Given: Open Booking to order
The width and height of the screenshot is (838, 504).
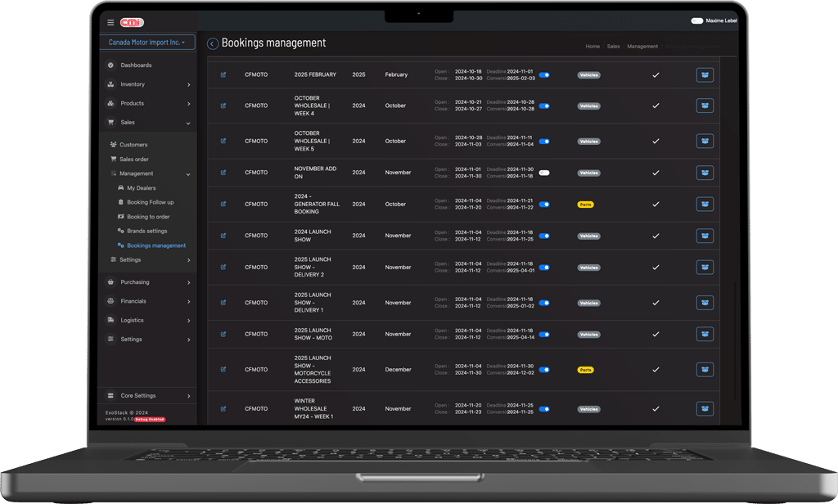Looking at the screenshot, I should click(147, 217).
